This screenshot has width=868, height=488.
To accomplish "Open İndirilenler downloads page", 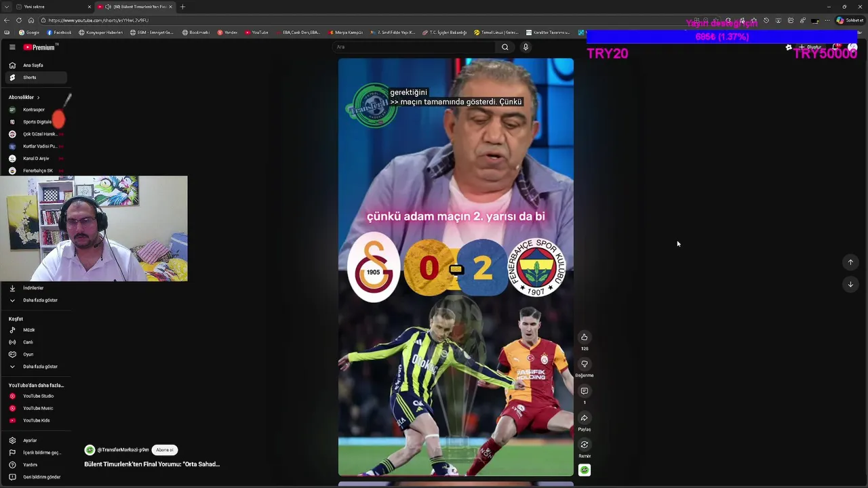I will pyautogui.click(x=35, y=288).
